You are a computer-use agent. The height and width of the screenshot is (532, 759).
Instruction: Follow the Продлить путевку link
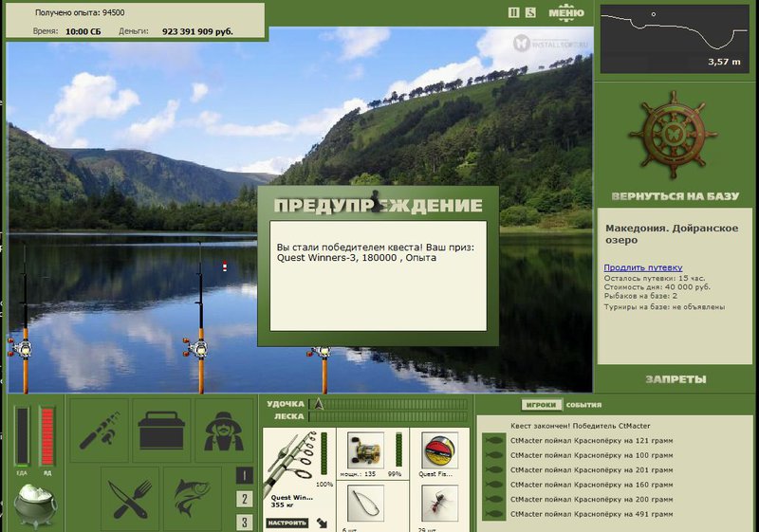pyautogui.click(x=643, y=267)
